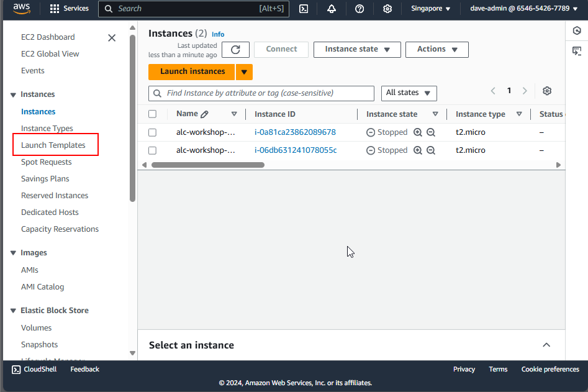
Task: Expand the Actions dropdown menu
Action: [x=436, y=50]
